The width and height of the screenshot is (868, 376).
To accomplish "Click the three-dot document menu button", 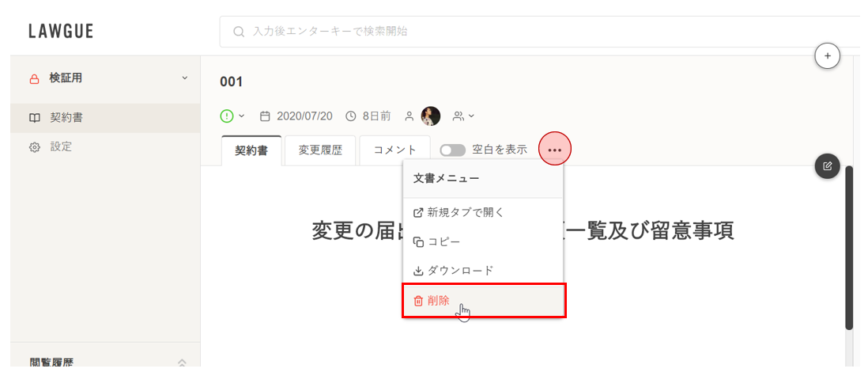I will pyautogui.click(x=555, y=150).
